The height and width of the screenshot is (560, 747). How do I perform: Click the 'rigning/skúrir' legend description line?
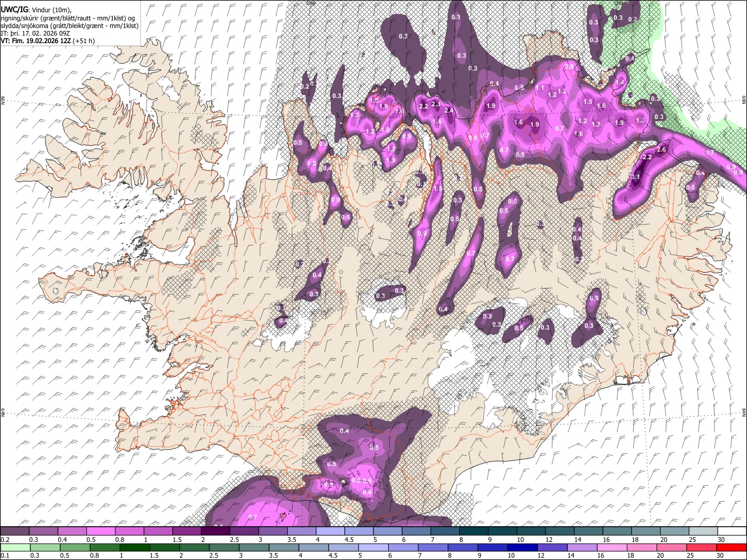[x=68, y=17]
